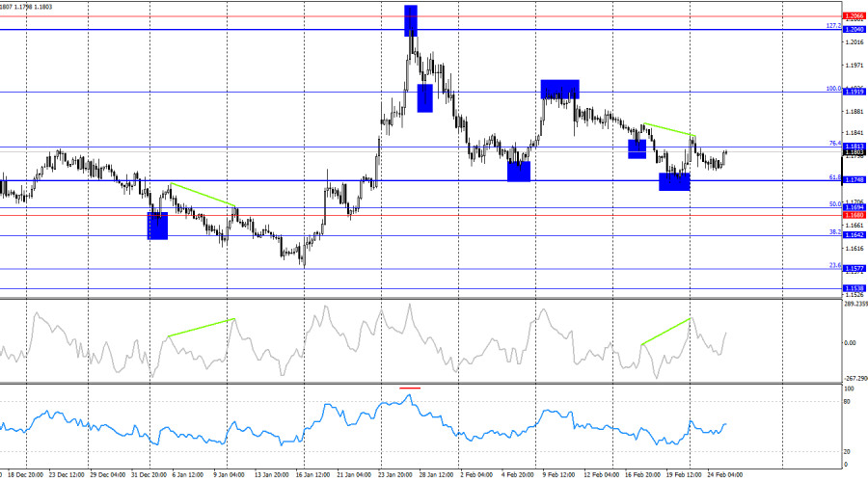Click the 4 Feb 20:00 time label

(518, 475)
